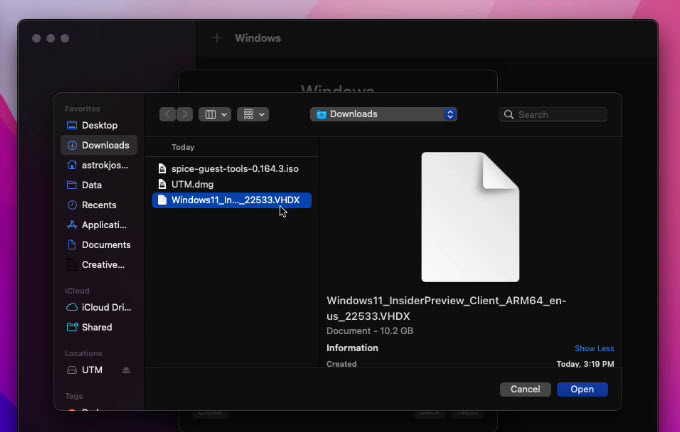Image resolution: width=680 pixels, height=432 pixels.
Task: Select the UTM.dmg file
Action: point(232,184)
